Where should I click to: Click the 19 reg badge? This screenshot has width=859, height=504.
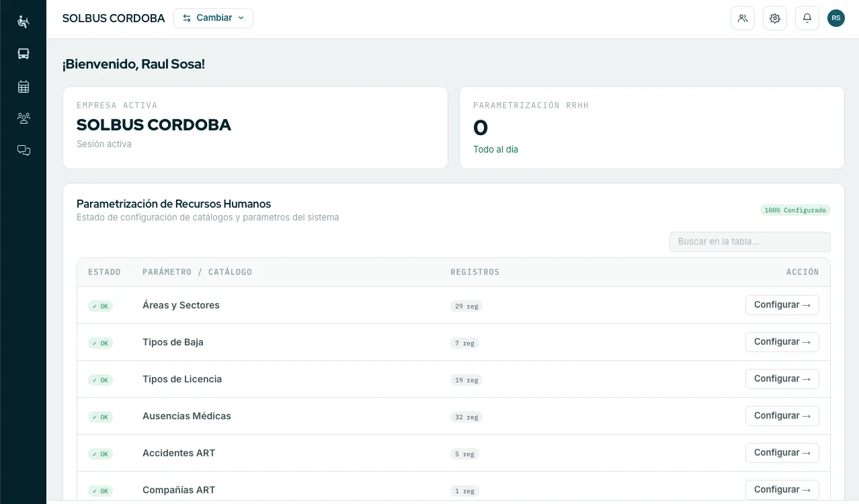(466, 380)
